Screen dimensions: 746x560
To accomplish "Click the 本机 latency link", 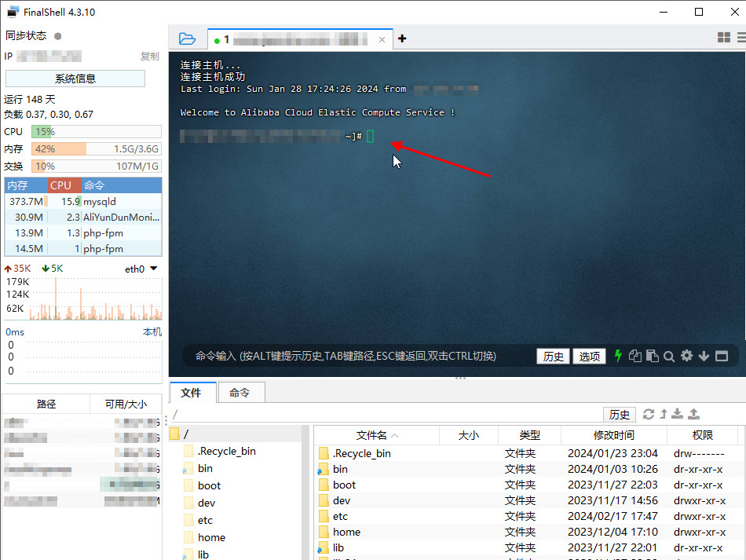I will coord(152,331).
